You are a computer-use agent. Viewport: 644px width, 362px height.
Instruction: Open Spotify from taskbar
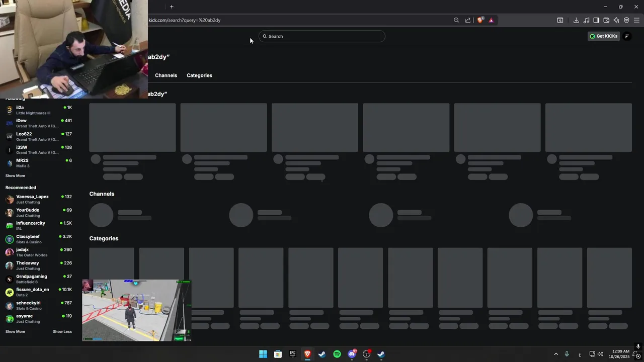[x=337, y=354]
